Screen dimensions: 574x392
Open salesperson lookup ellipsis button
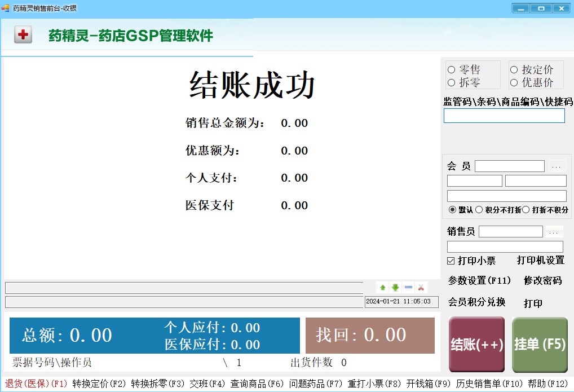(x=554, y=232)
